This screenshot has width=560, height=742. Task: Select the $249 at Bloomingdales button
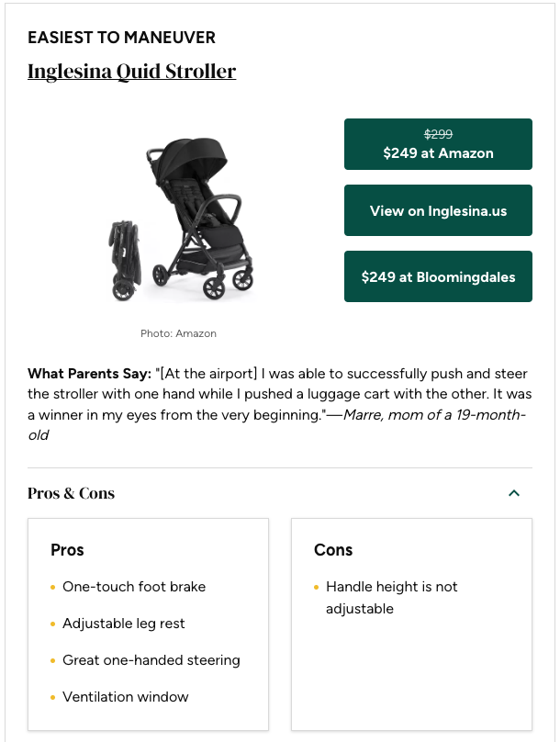(438, 276)
